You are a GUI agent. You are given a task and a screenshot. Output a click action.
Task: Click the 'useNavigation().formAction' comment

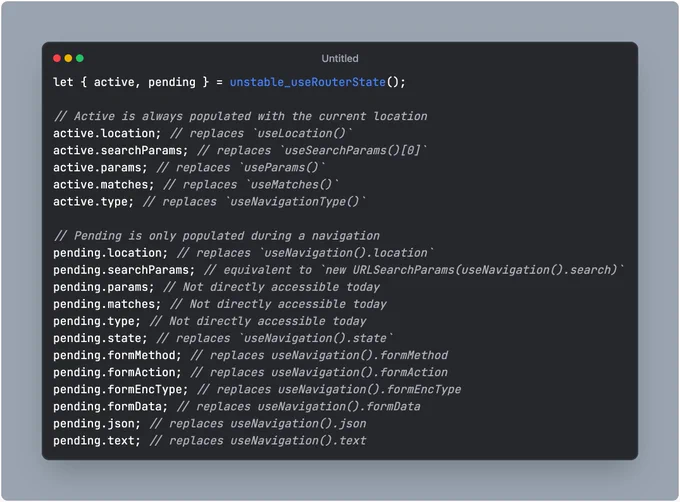pos(360,372)
